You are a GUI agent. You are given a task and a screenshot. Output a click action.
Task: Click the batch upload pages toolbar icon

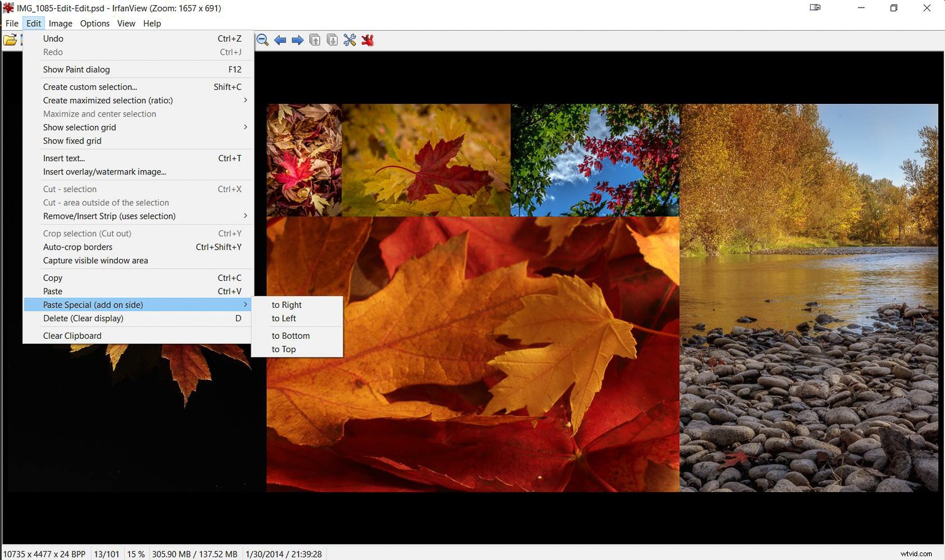tap(315, 40)
